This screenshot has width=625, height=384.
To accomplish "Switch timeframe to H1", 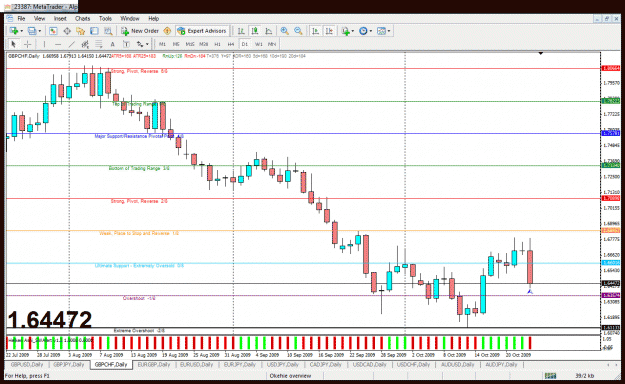I will 217,44.
